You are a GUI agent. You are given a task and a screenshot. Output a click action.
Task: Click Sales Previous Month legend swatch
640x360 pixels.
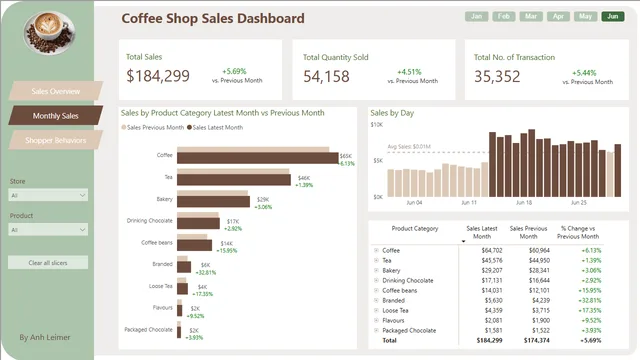point(124,127)
